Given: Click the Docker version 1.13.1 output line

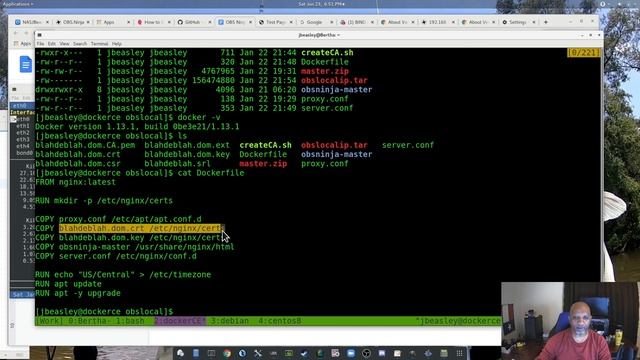Looking at the screenshot, I should click(137, 127).
